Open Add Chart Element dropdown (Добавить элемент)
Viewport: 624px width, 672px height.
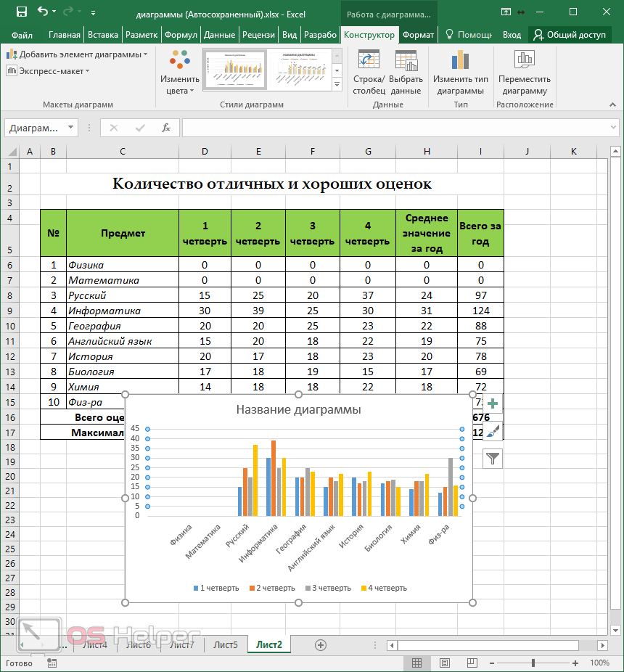77,54
